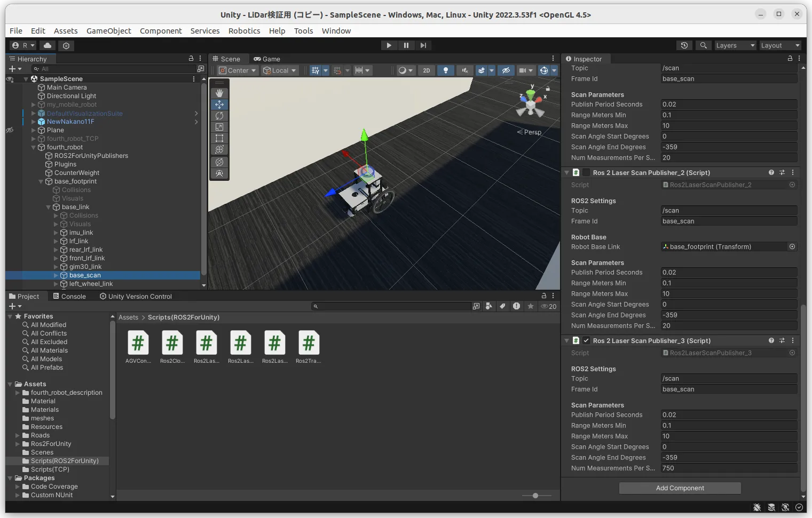This screenshot has height=518, width=812.
Task: Click the AGVCon... script asset
Action: (138, 347)
